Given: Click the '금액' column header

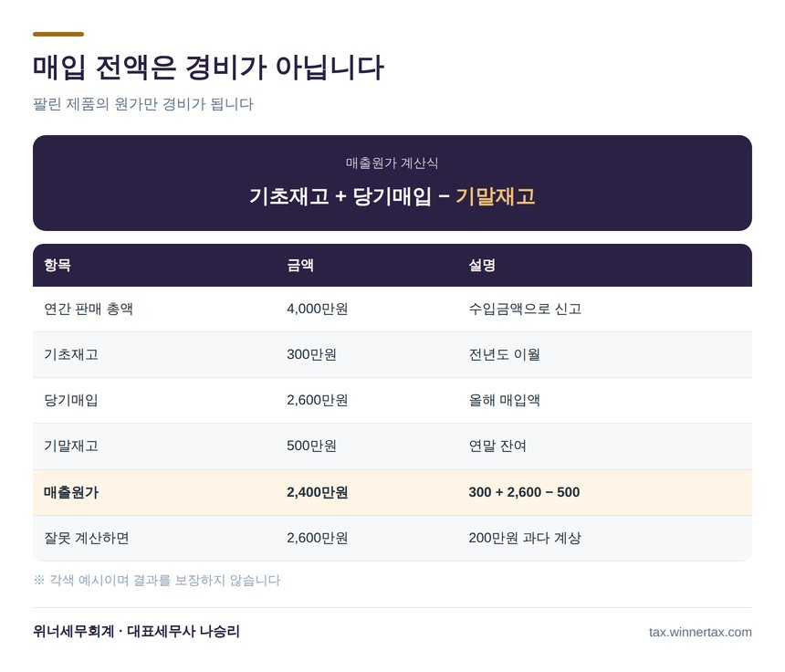Looking at the screenshot, I should coord(300,265).
